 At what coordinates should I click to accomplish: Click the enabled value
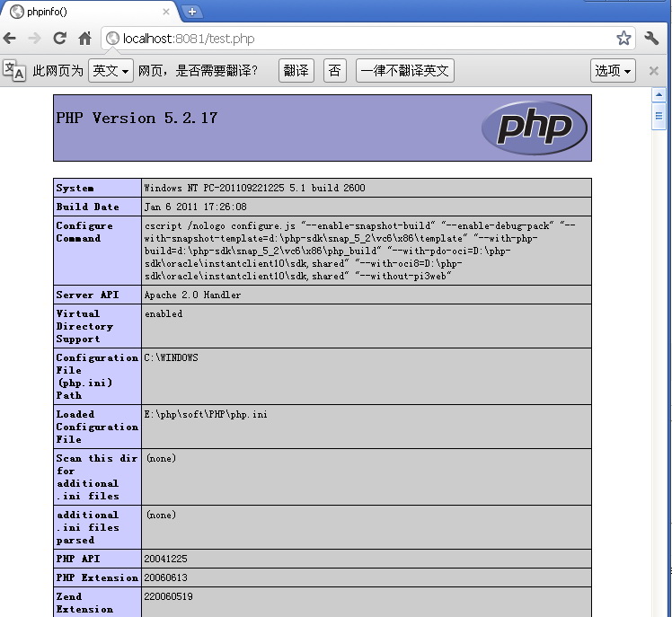tap(164, 313)
